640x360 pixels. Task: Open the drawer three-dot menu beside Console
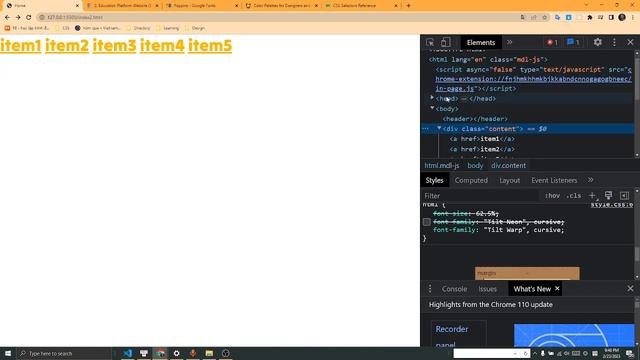[x=430, y=289]
